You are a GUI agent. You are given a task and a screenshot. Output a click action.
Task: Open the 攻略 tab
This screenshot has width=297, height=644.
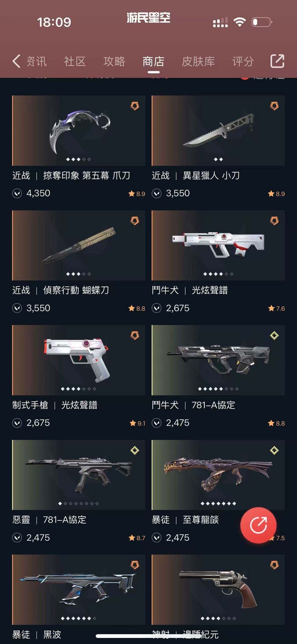pyautogui.click(x=114, y=61)
